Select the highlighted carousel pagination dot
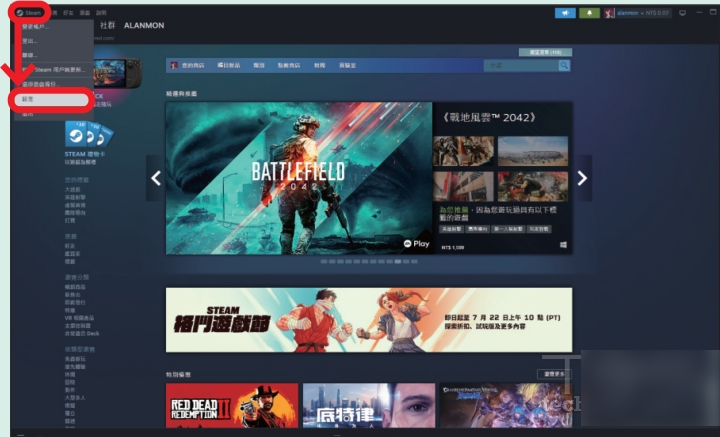This screenshot has height=437, width=720. coord(398,261)
